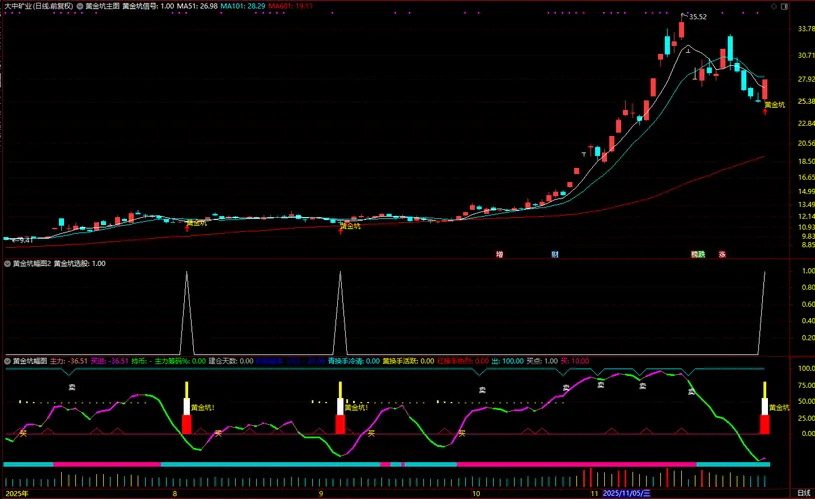Click the 出: 100.00 readout
This screenshot has width=815, height=499.
(508, 361)
